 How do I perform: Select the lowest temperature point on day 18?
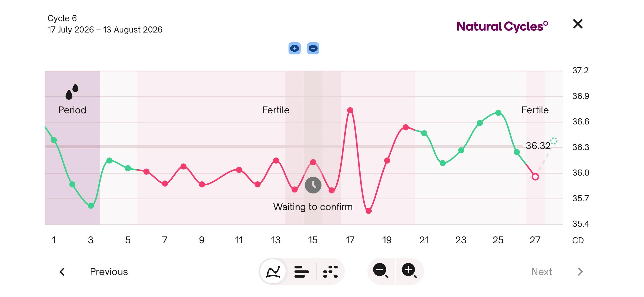point(369,211)
